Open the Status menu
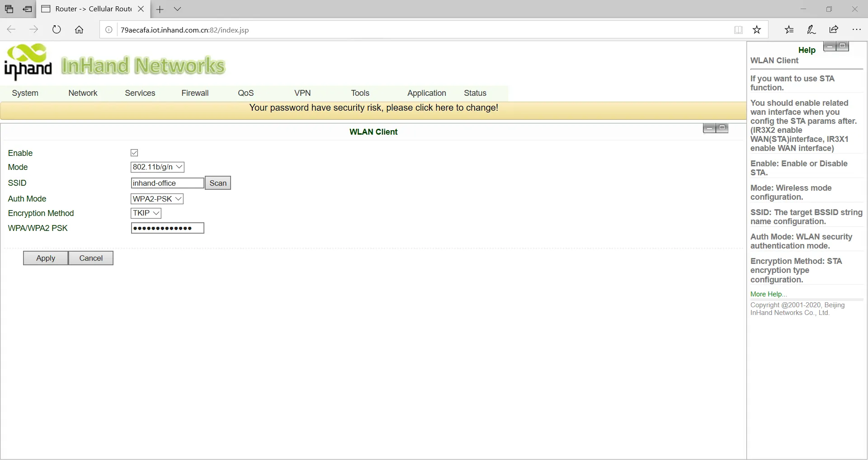This screenshot has width=868, height=460. point(475,93)
